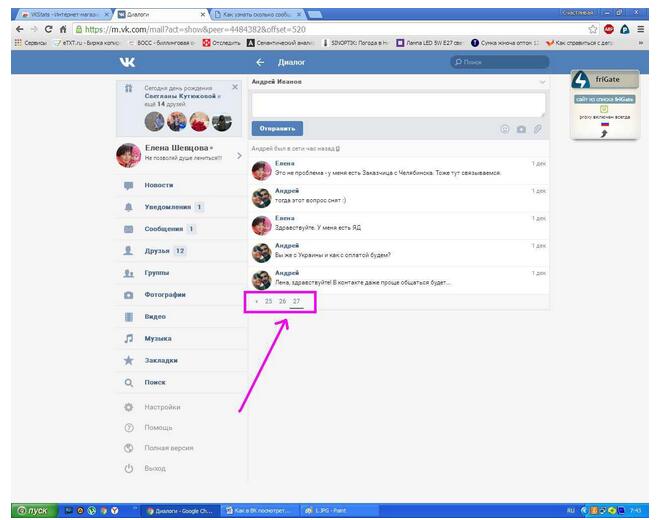This screenshot has height=520, width=668.
Task: Insert emoji with the smiley icon
Action: coord(505,128)
